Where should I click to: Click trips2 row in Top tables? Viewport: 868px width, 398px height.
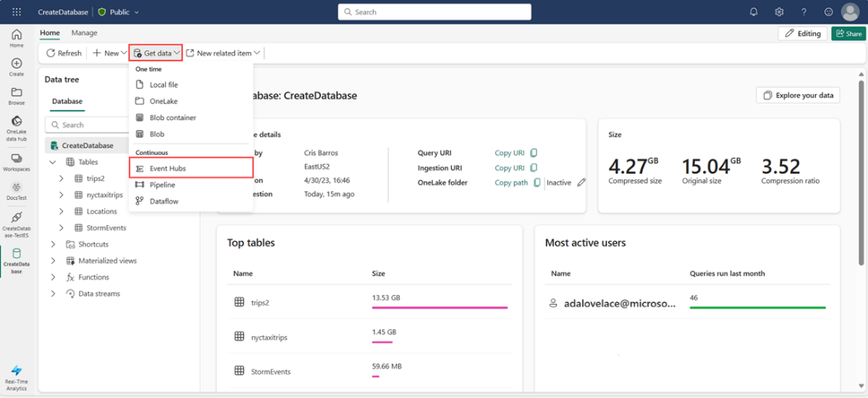pos(370,302)
